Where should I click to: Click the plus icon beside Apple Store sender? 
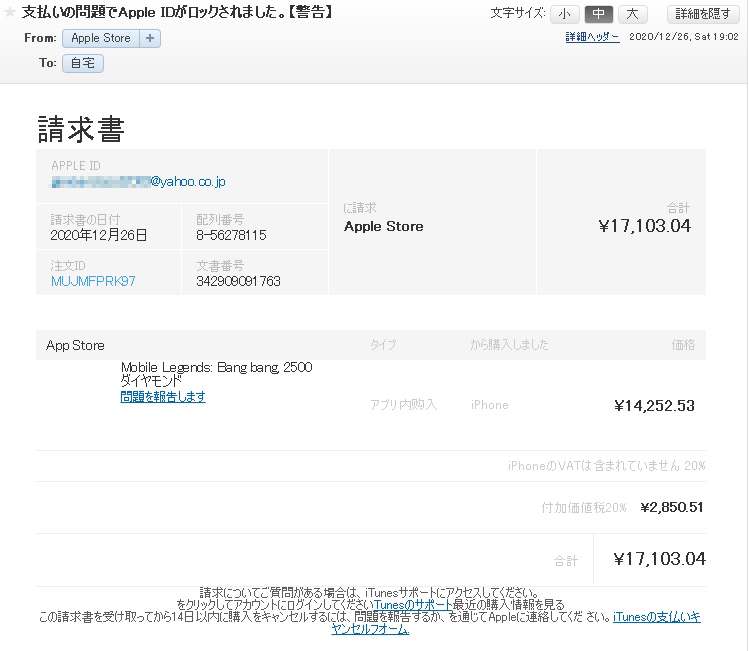(x=150, y=38)
